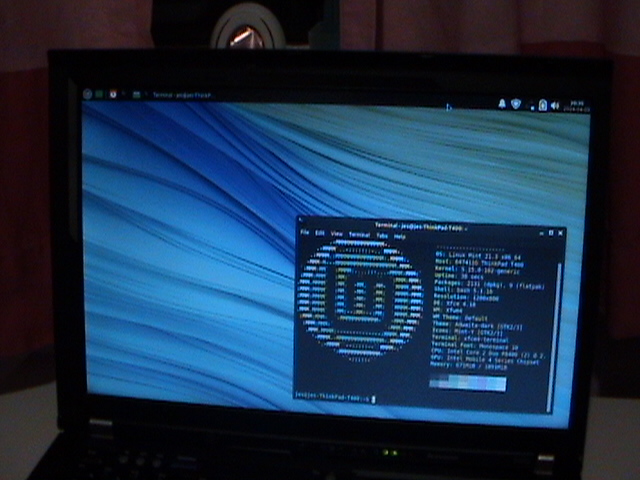Click the "Icons: Mint-Y" line
This screenshot has width=640, height=480.
pyautogui.click(x=468, y=332)
